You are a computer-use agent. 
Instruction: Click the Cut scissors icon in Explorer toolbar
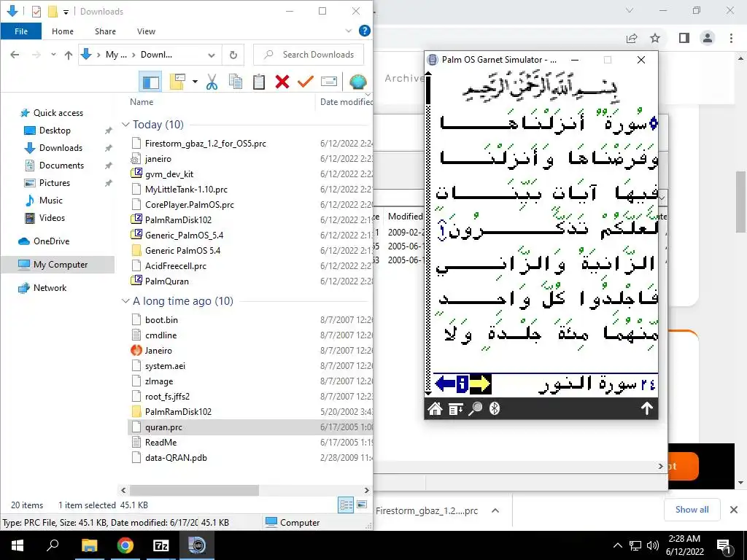tap(212, 82)
